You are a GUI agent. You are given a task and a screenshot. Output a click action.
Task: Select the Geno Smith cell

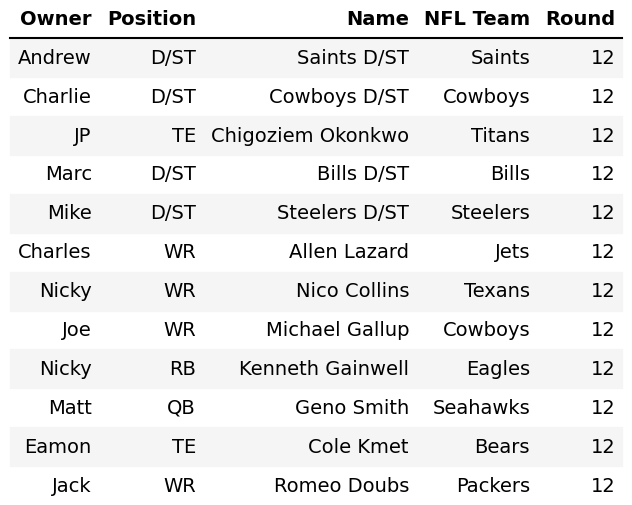(x=351, y=408)
